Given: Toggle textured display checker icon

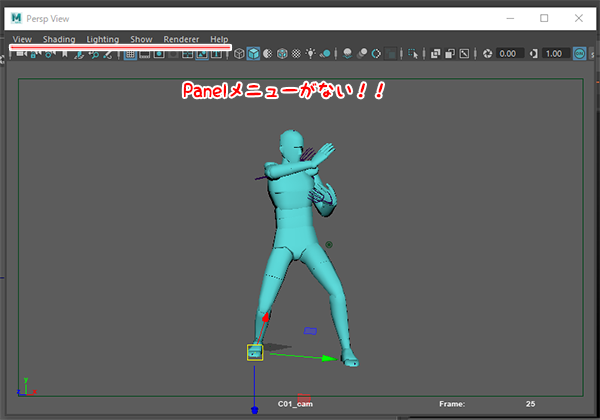Looking at the screenshot, I should [296, 54].
